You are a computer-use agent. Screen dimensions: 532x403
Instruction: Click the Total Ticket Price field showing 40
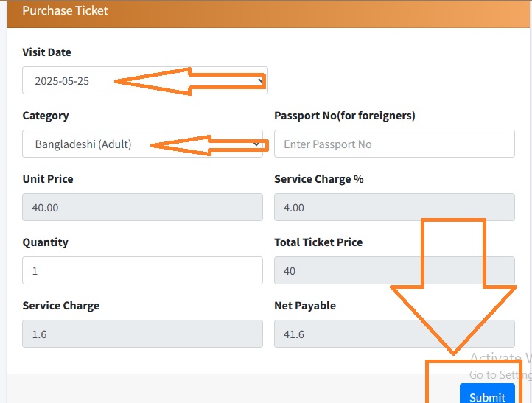coord(394,270)
